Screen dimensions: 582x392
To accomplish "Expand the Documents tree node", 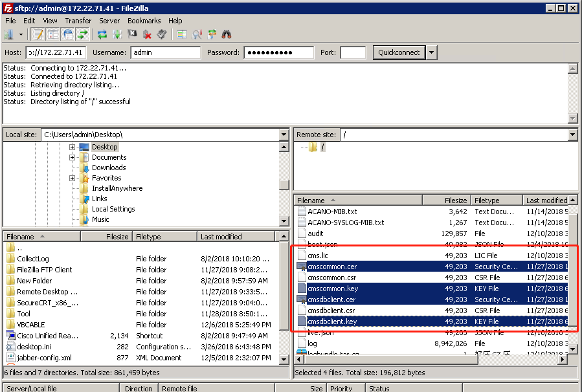I will (x=72, y=157).
